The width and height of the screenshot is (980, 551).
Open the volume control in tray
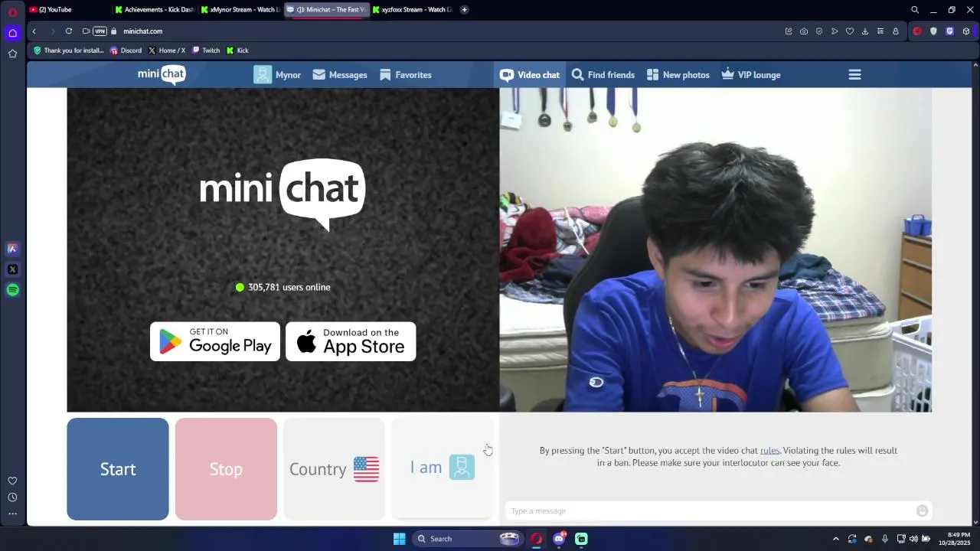pos(913,539)
